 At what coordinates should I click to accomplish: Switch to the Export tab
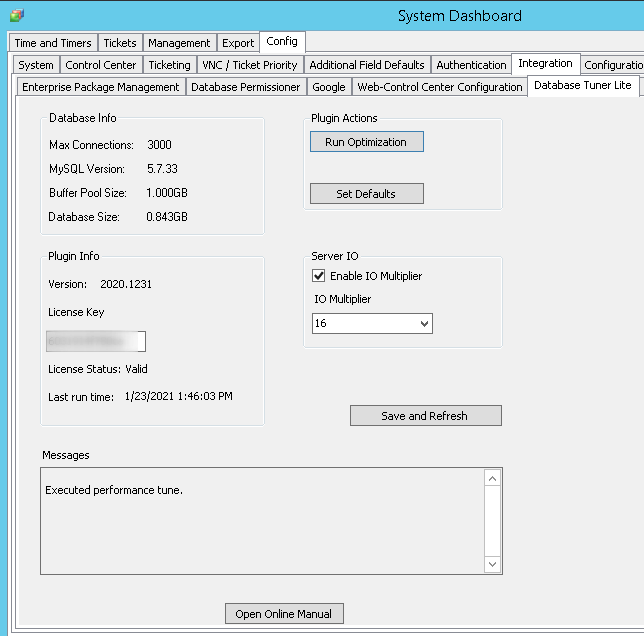click(238, 43)
